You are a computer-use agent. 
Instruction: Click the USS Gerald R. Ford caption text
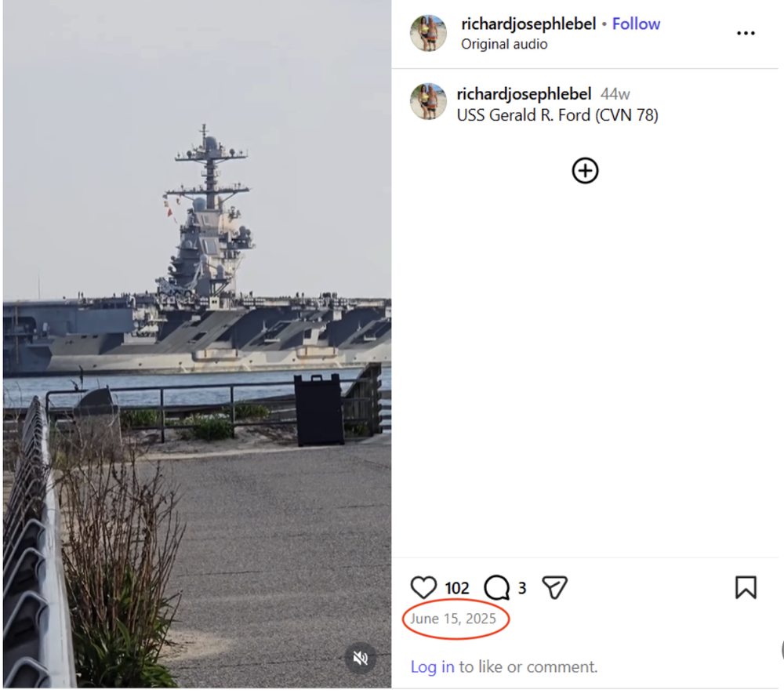click(557, 115)
